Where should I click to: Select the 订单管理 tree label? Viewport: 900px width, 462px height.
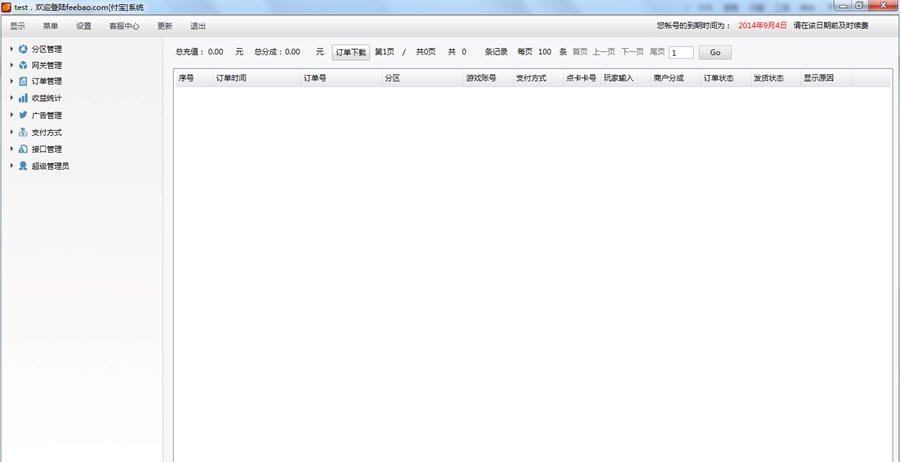(47, 81)
